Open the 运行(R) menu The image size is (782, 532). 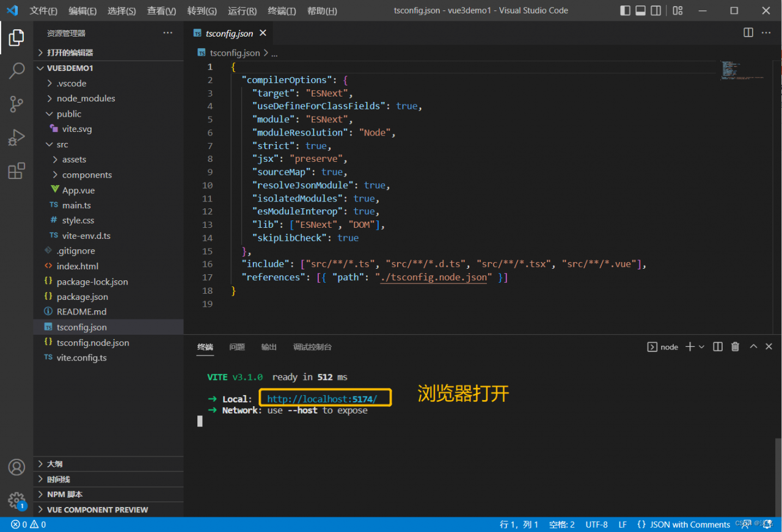pos(242,11)
